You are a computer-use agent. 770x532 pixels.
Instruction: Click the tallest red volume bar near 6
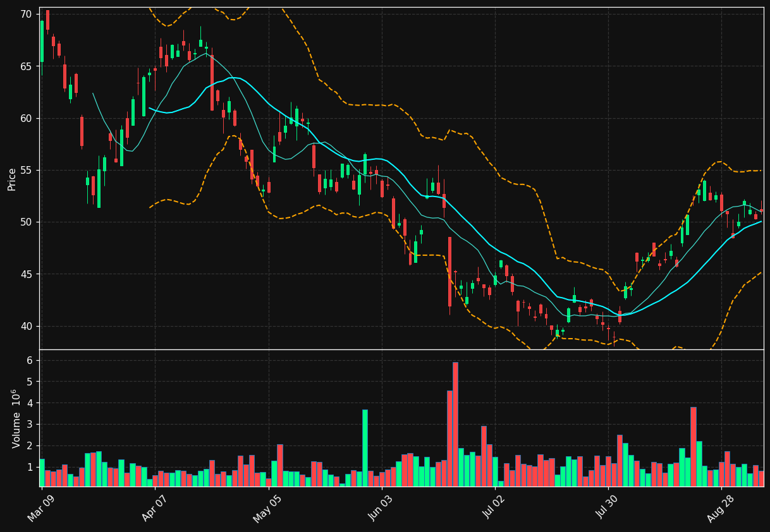coord(455,424)
